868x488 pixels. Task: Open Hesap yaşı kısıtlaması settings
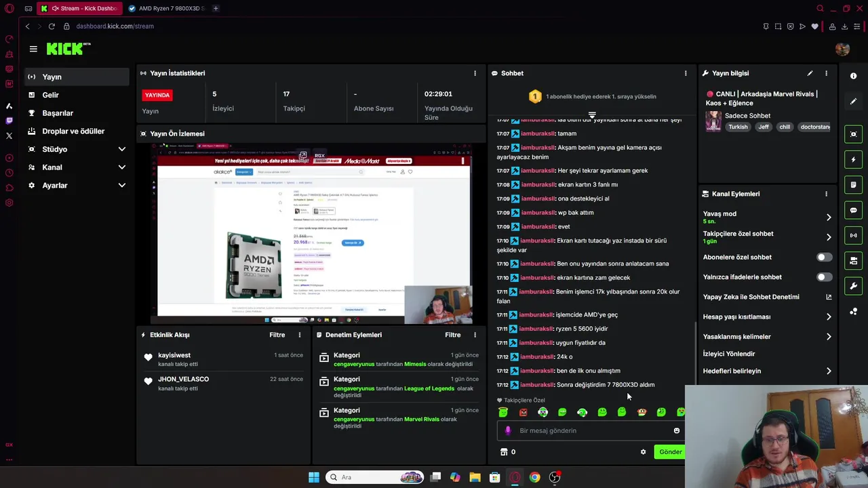tap(767, 317)
